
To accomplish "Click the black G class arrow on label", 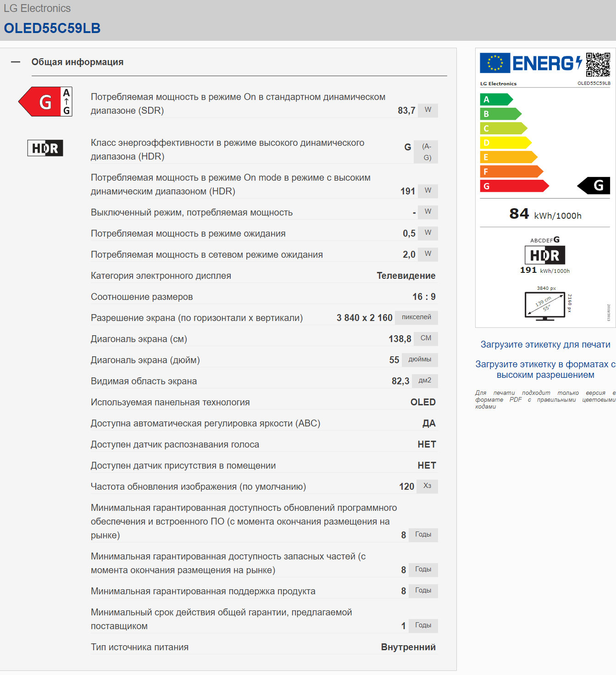I will [594, 185].
